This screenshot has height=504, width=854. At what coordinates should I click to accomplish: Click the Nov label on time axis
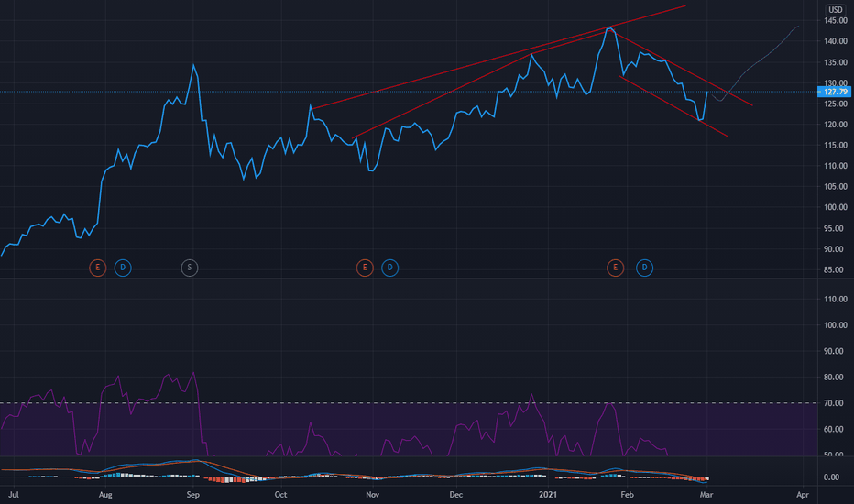[x=373, y=495]
